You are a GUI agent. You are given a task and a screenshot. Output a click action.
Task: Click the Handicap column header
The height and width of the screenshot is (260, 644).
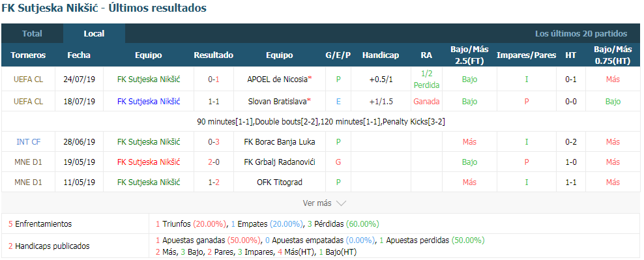click(380, 55)
